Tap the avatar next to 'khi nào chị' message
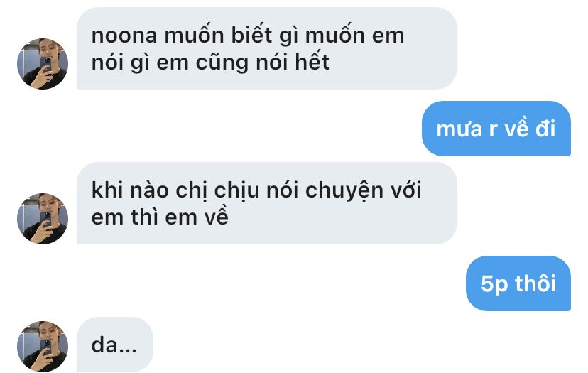The width and height of the screenshot is (588, 373). pyautogui.click(x=43, y=218)
